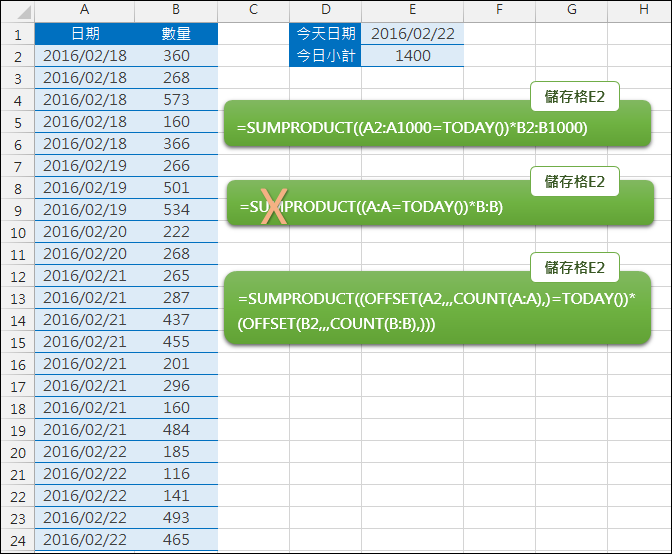The height and width of the screenshot is (554, 672).
Task: Click the 數量 header cell
Action: click(176, 34)
